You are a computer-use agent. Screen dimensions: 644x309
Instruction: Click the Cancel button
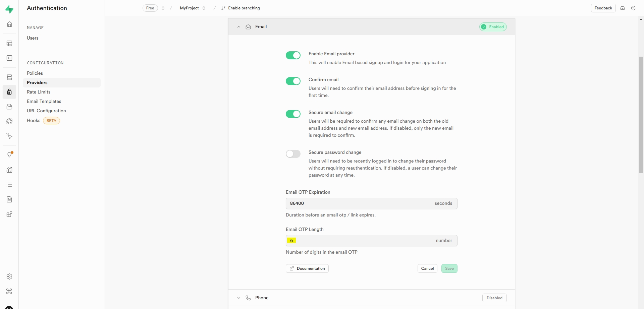427,268
